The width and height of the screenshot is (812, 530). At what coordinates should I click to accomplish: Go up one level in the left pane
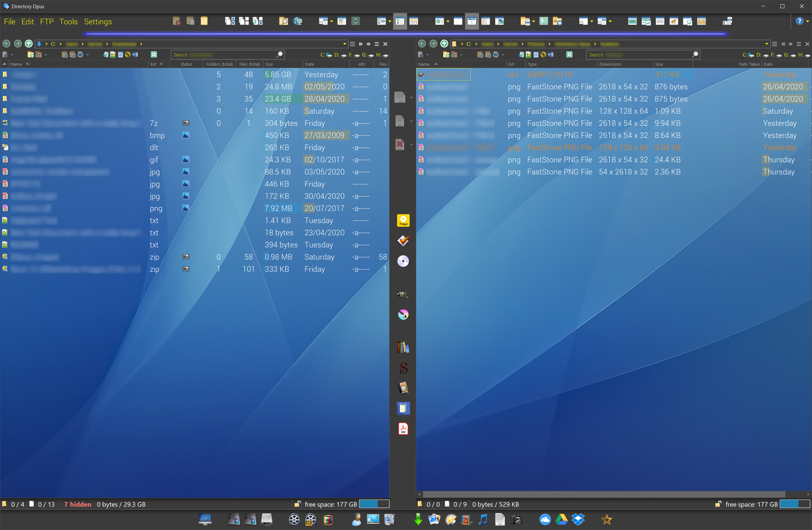point(29,44)
